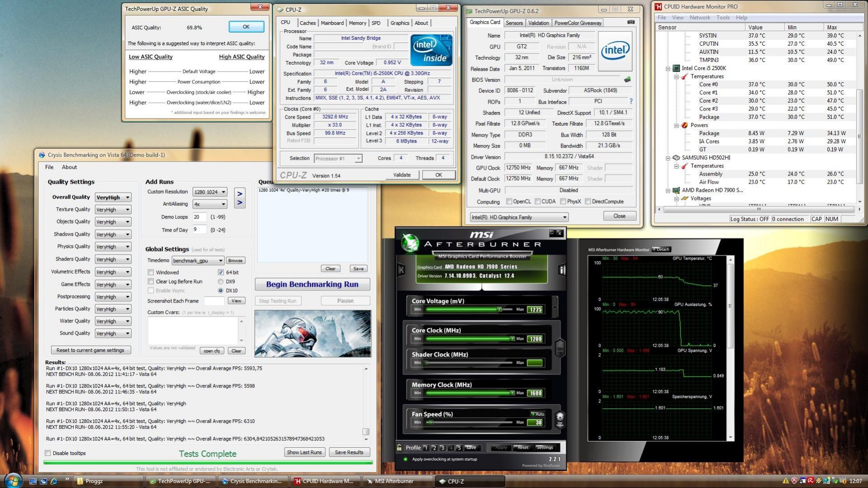Open the Windows Start orb

point(13,480)
